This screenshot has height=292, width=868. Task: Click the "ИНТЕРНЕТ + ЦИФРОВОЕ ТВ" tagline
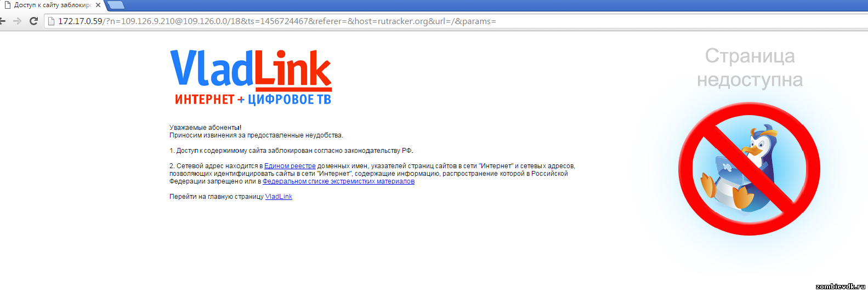click(253, 99)
